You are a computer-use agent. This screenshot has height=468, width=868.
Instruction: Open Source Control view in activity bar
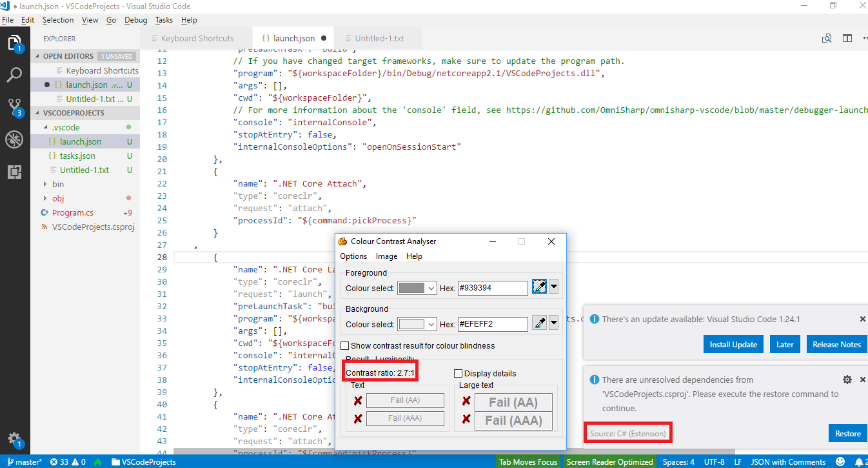coord(14,107)
